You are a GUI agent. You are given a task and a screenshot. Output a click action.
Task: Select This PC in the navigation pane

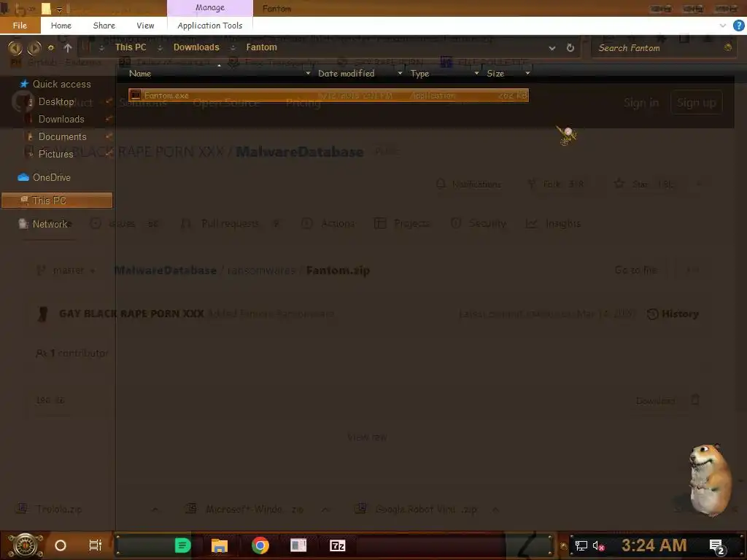57,201
